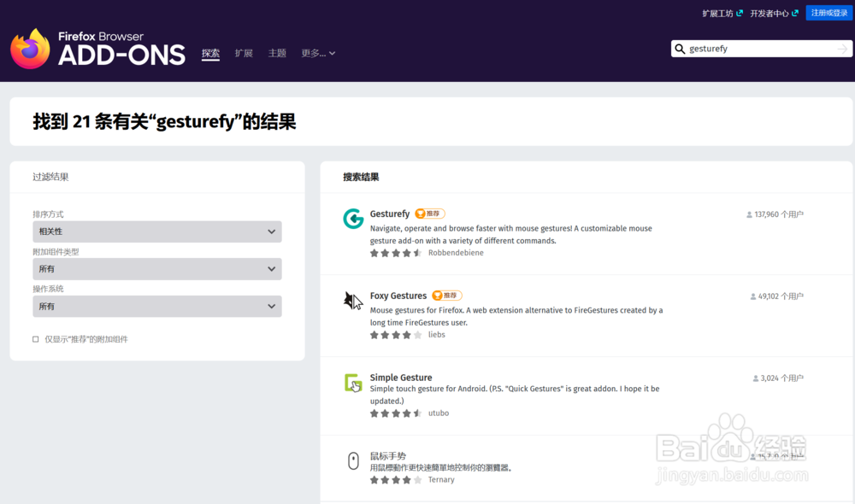Go to the 主题 tab
Viewport: 855px width, 504px height.
tap(277, 53)
